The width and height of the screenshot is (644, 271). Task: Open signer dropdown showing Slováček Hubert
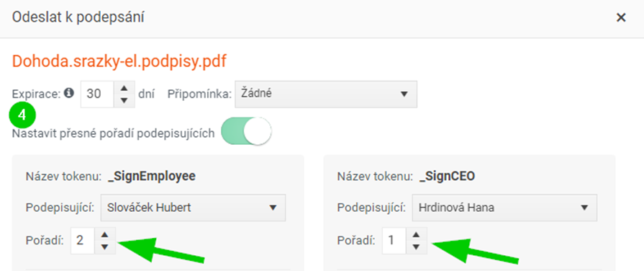[193, 208]
